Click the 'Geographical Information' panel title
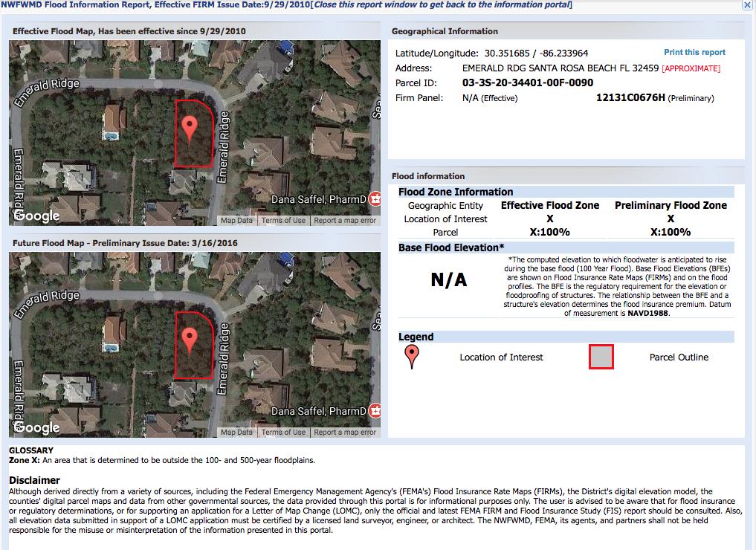The height and width of the screenshot is (550, 756). (x=445, y=31)
